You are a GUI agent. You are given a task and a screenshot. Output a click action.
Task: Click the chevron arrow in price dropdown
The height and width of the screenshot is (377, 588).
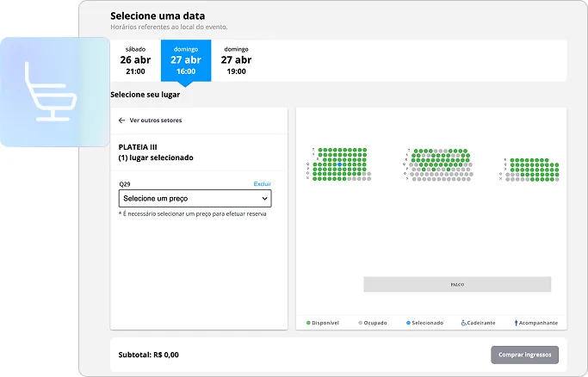[263, 199]
